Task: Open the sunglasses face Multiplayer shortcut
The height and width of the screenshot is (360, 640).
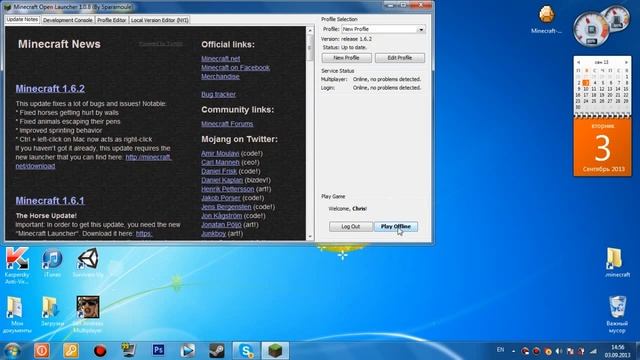Action: coord(88,314)
